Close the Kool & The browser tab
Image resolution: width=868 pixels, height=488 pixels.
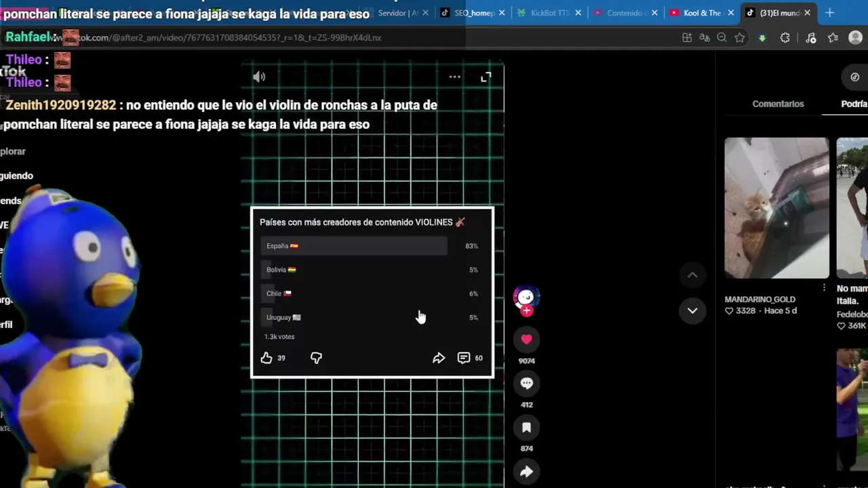[731, 13]
